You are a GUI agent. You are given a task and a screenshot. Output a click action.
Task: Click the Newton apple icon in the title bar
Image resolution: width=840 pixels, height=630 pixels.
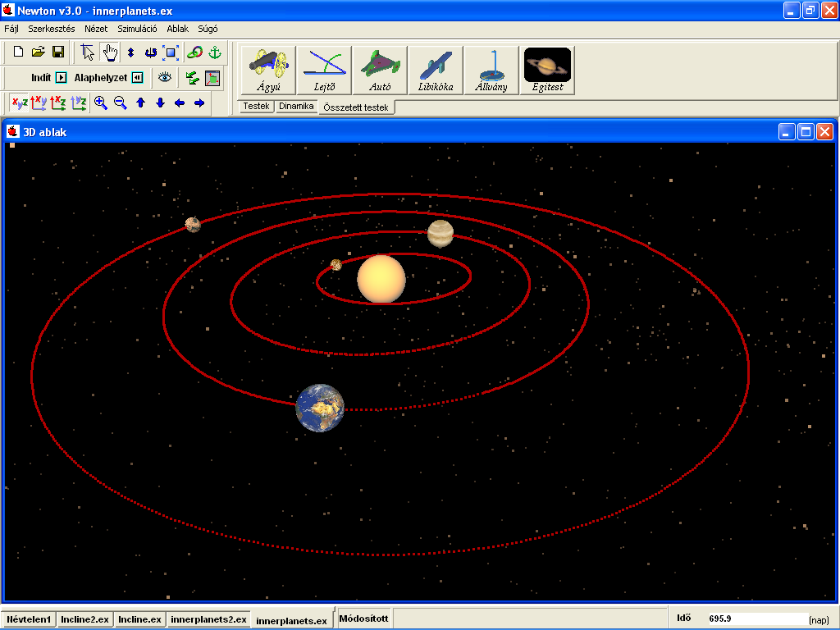8,10
